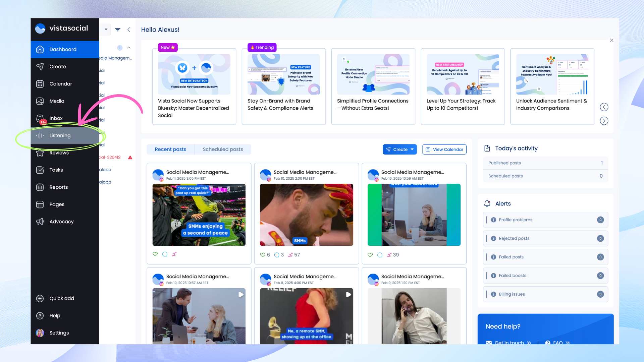Open Inbox with 99+ badge
The image size is (644, 362).
point(40,118)
